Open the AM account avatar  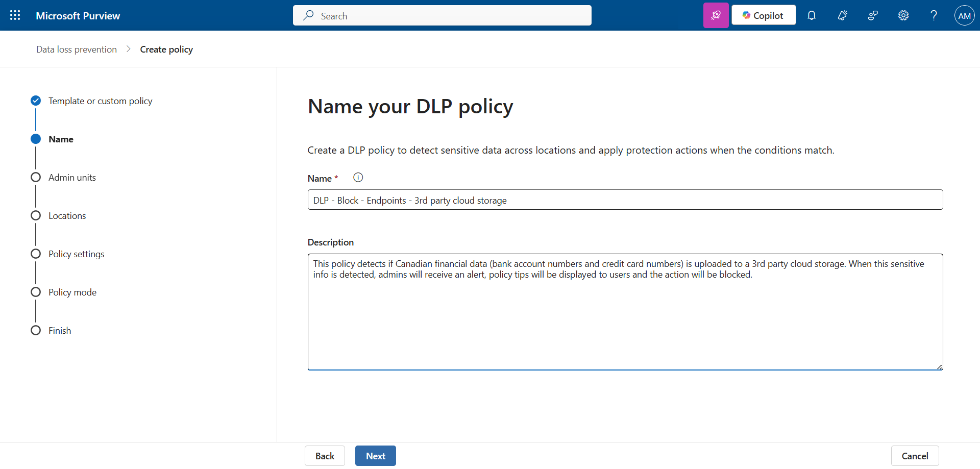click(x=964, y=15)
